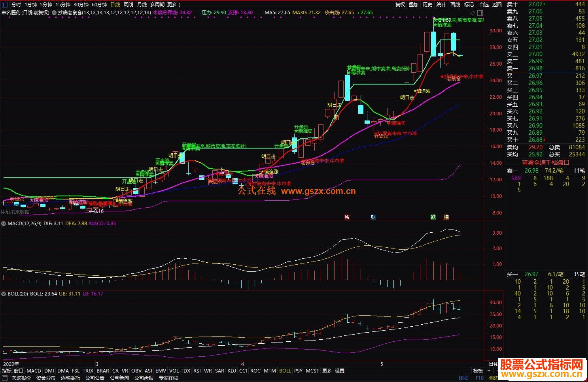The height and width of the screenshot is (382, 588).
Task: Select the MCST indicator tab
Action: pyautogui.click(x=312, y=371)
